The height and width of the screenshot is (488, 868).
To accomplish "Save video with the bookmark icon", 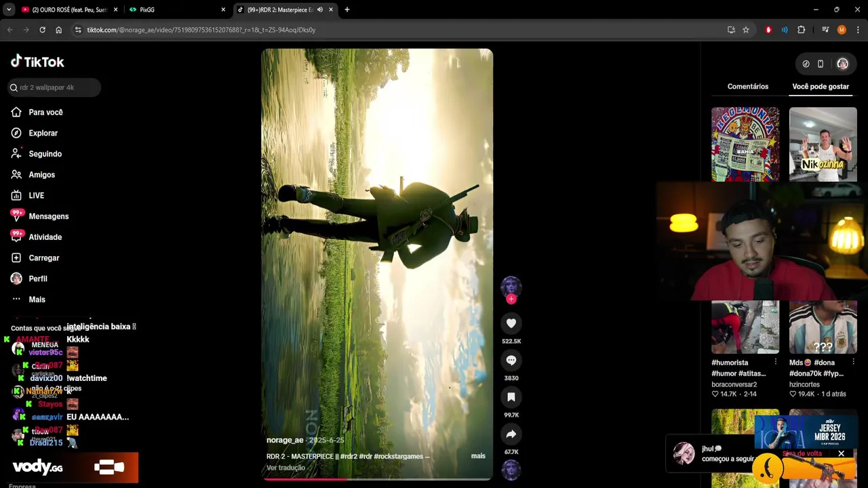I will [511, 397].
